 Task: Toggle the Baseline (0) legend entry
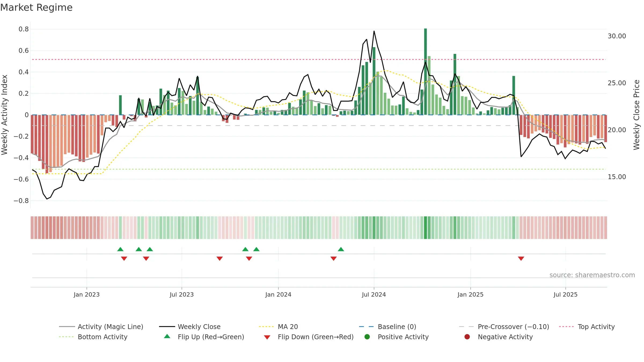387,327
